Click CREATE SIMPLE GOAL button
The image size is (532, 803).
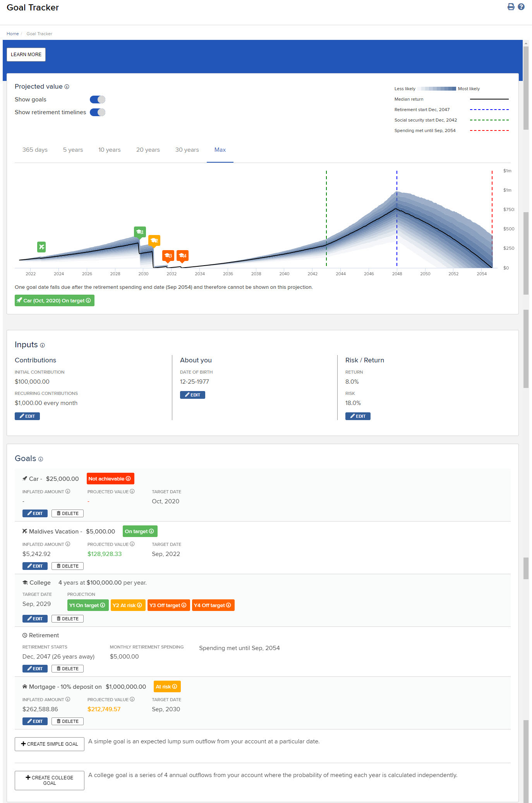(50, 744)
